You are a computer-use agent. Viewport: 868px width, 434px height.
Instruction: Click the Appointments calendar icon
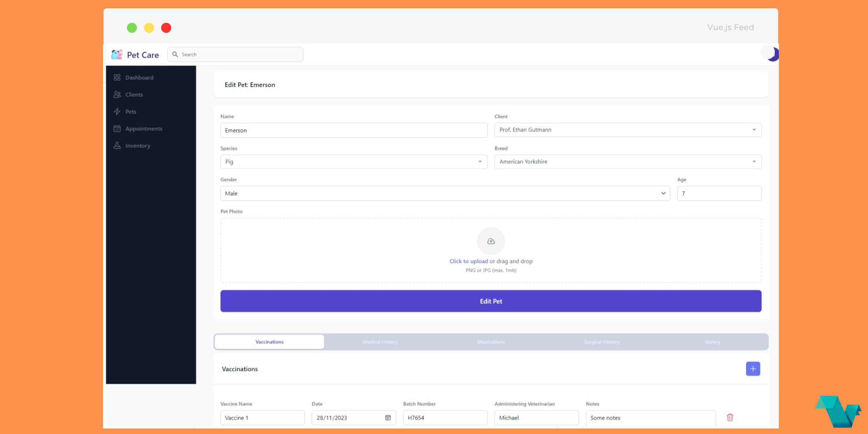click(117, 128)
